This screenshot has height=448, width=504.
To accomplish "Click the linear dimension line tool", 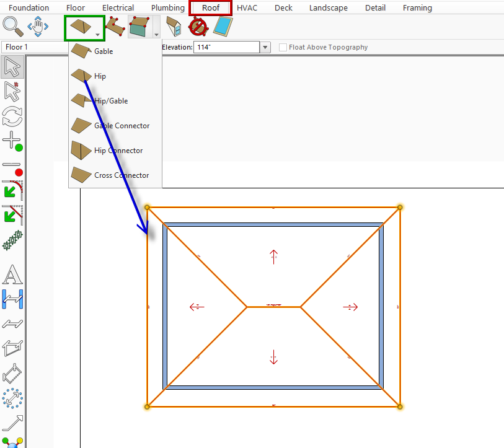I will (x=12, y=324).
